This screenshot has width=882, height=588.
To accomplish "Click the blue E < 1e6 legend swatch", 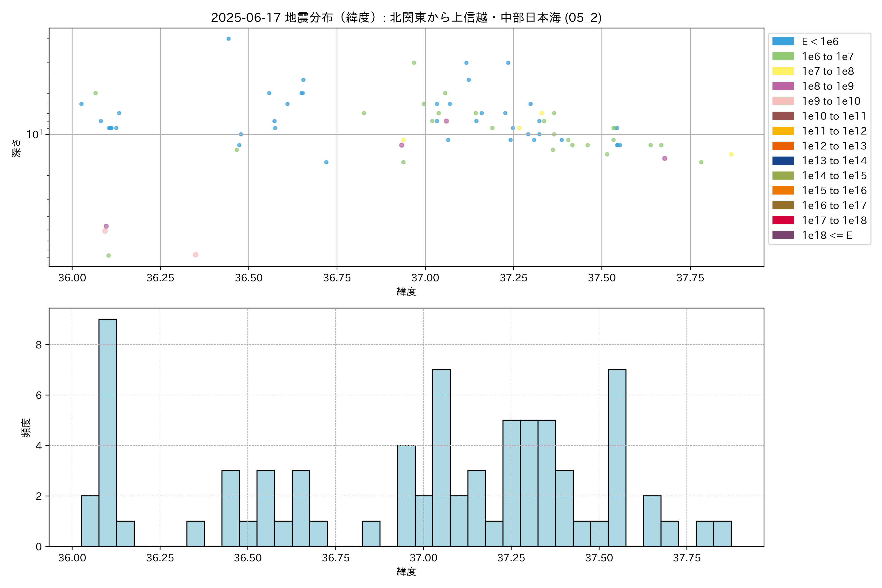I will point(783,42).
